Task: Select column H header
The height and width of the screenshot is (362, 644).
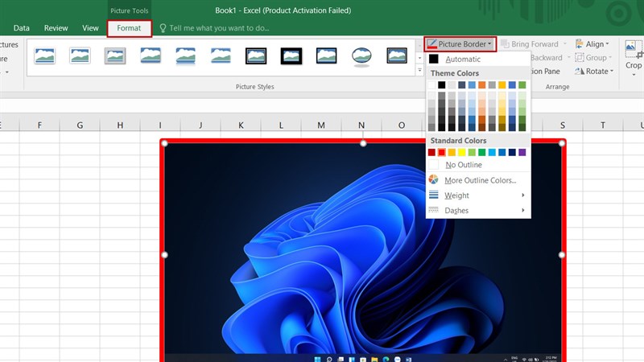Action: (120, 125)
